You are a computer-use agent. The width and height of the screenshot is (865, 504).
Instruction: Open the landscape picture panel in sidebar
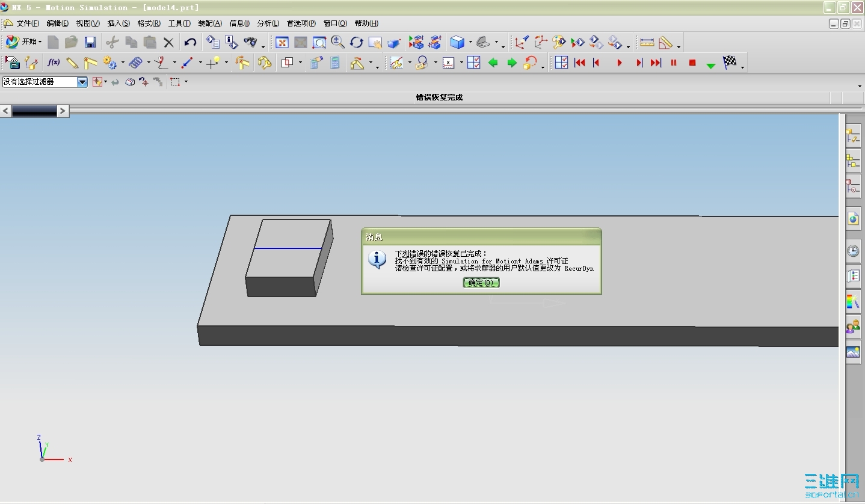853,352
